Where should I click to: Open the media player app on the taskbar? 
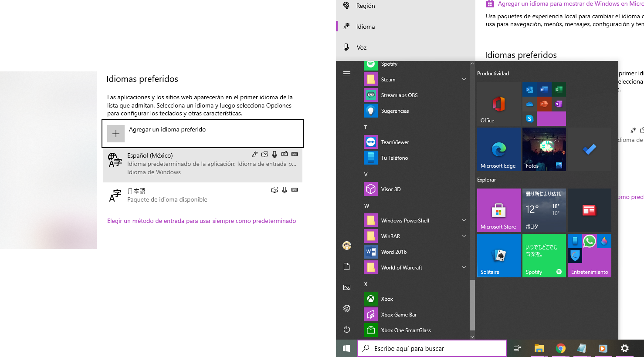tap(603, 348)
